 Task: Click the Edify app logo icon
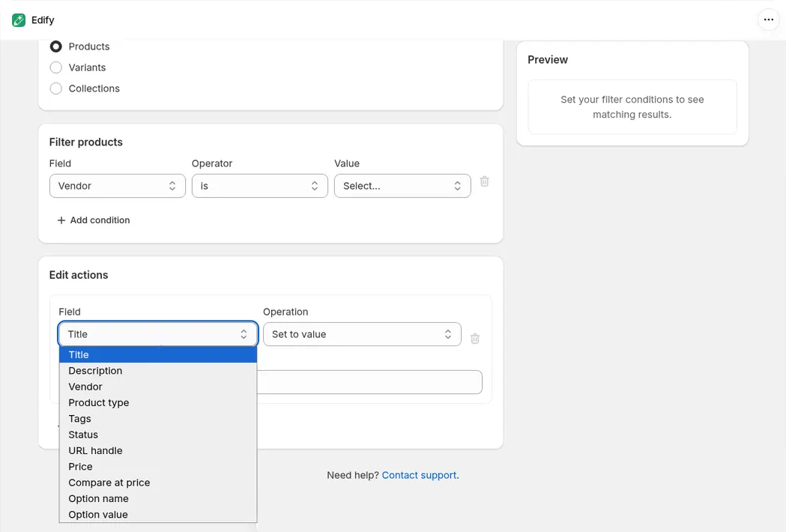click(x=19, y=20)
